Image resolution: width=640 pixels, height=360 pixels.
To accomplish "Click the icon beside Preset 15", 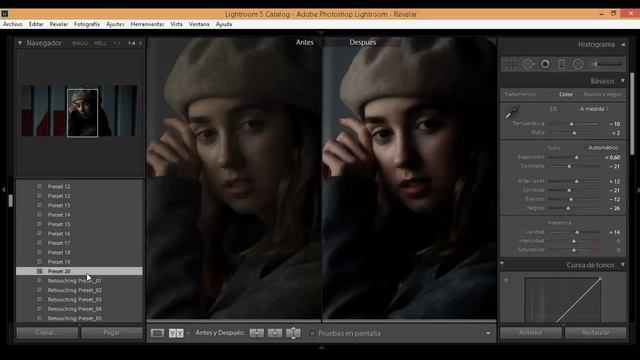I will tap(40, 224).
